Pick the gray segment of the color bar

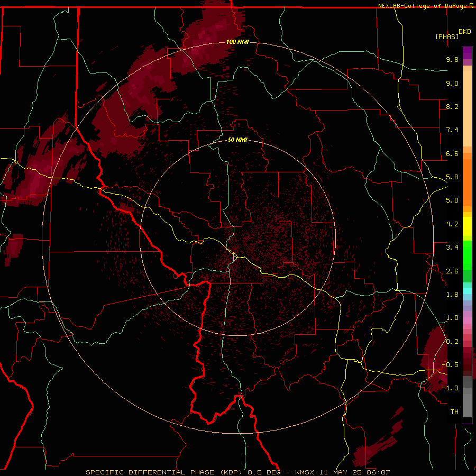467,396
